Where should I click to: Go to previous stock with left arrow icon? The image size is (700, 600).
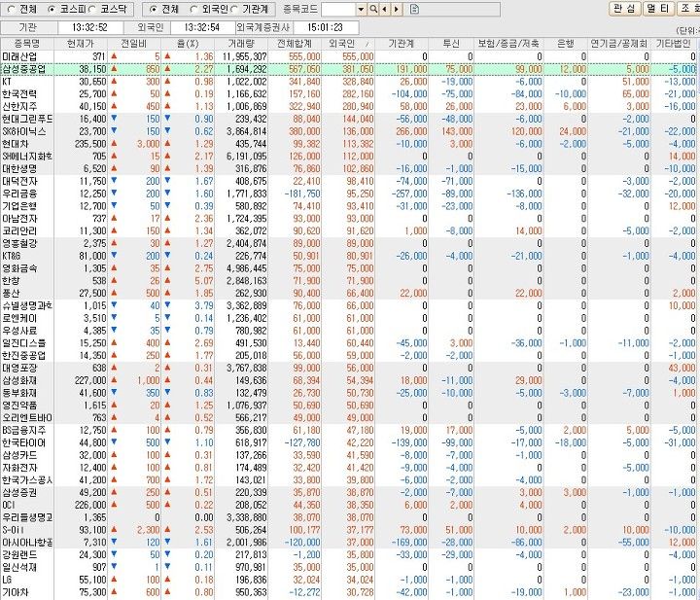pyautogui.click(x=384, y=9)
